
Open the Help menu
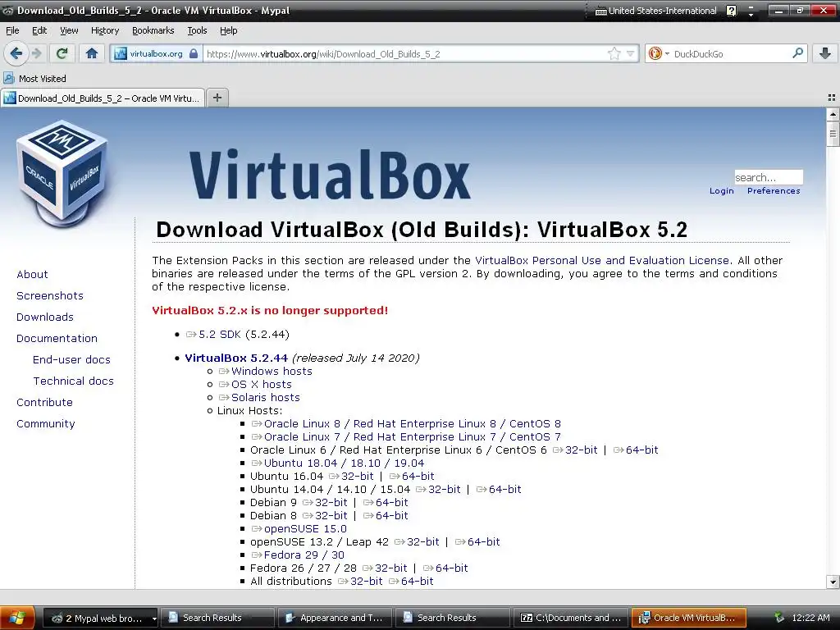point(229,30)
